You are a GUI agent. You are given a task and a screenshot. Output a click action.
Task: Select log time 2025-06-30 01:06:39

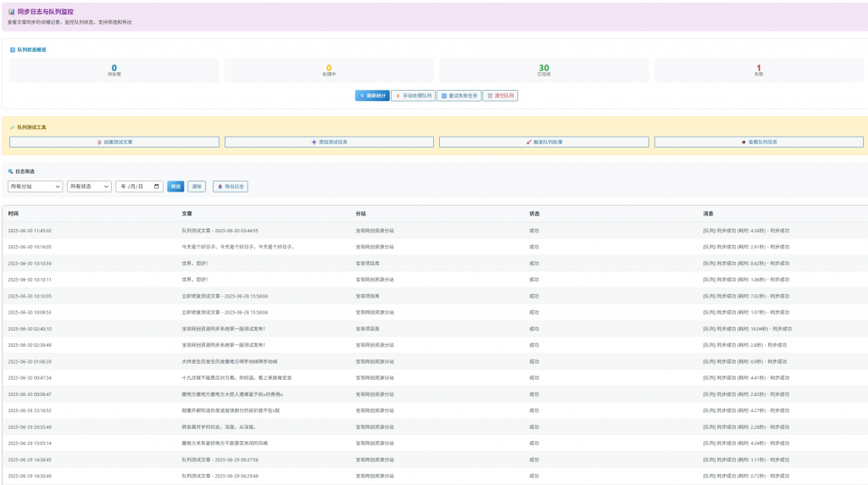[x=30, y=361]
